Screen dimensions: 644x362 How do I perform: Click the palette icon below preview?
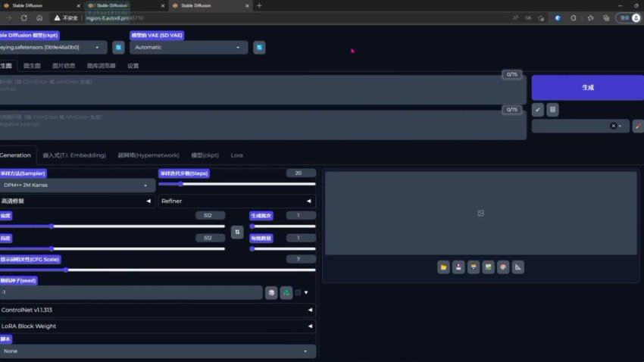(503, 267)
